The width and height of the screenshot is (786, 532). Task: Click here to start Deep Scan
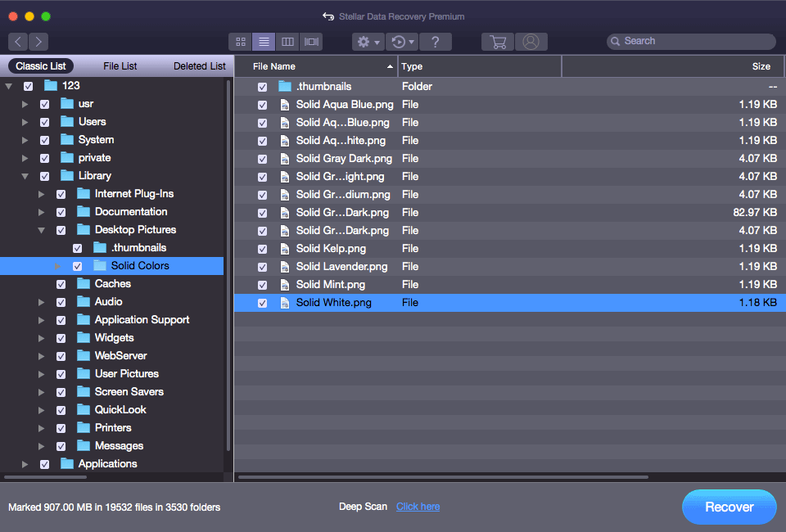(x=418, y=506)
